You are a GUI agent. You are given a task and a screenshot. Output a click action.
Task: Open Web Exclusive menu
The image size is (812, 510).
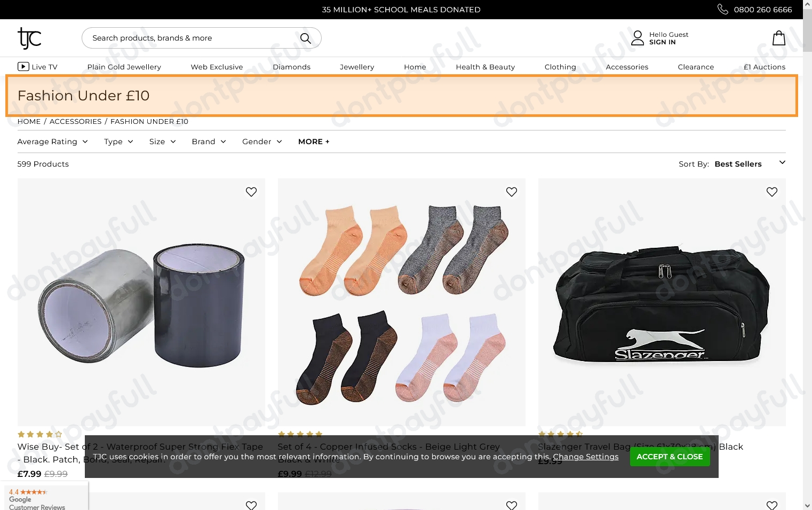(217, 67)
